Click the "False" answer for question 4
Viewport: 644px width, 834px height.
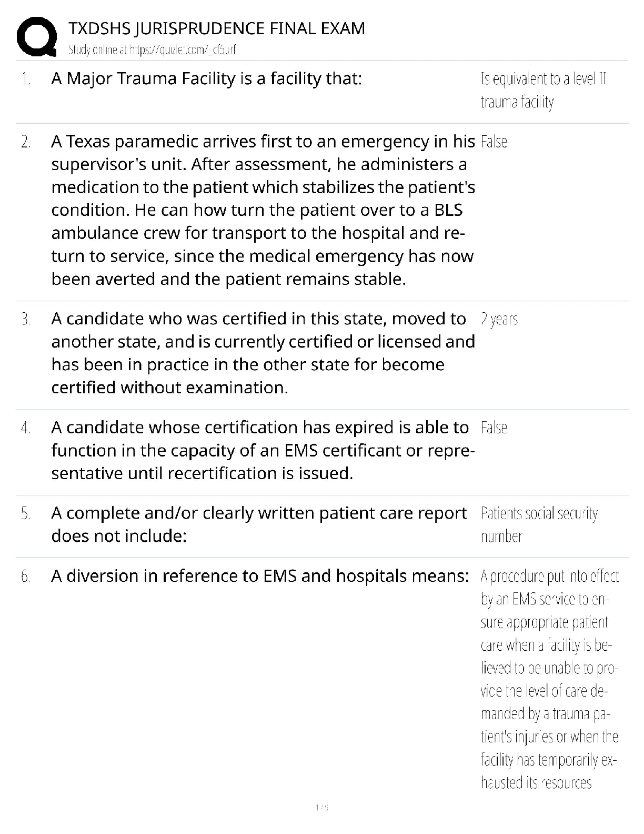[x=494, y=428]
